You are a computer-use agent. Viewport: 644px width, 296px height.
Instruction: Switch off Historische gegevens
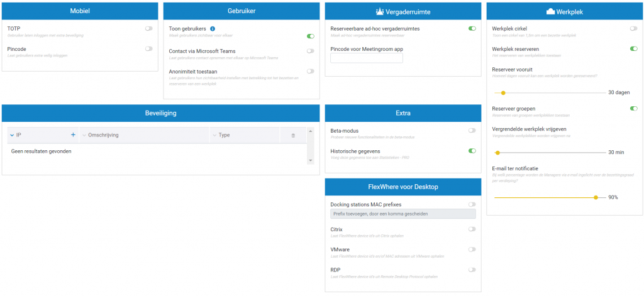tap(472, 151)
